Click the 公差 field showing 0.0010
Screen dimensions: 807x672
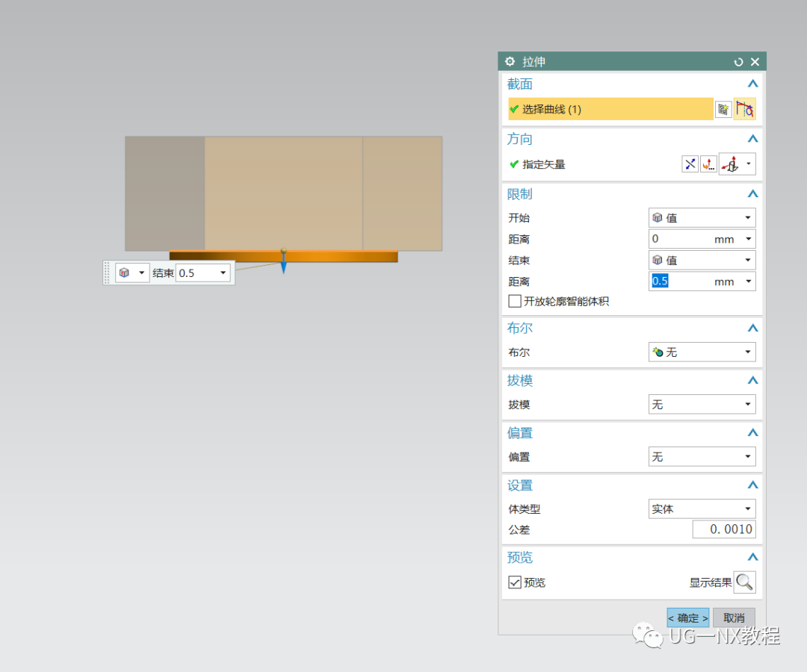tap(724, 529)
